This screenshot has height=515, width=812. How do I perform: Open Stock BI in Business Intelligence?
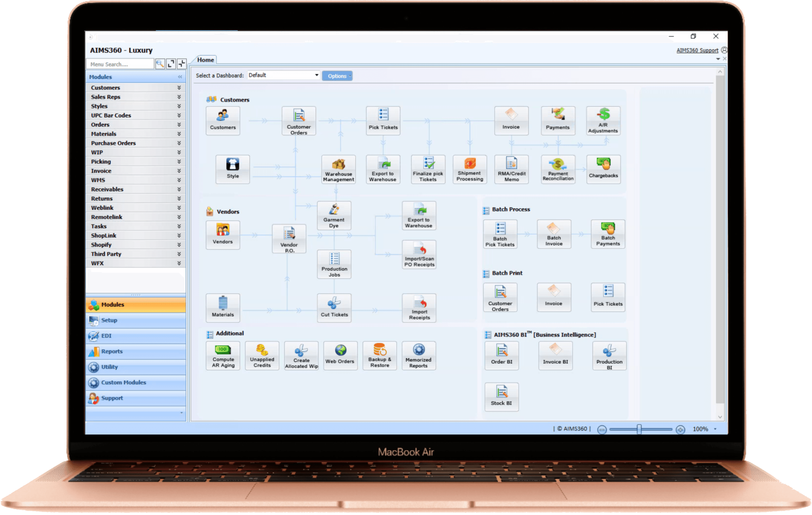click(501, 397)
